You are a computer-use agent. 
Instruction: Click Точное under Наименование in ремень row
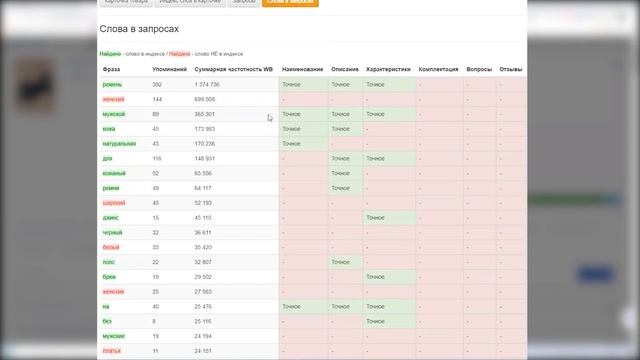[x=291, y=84]
